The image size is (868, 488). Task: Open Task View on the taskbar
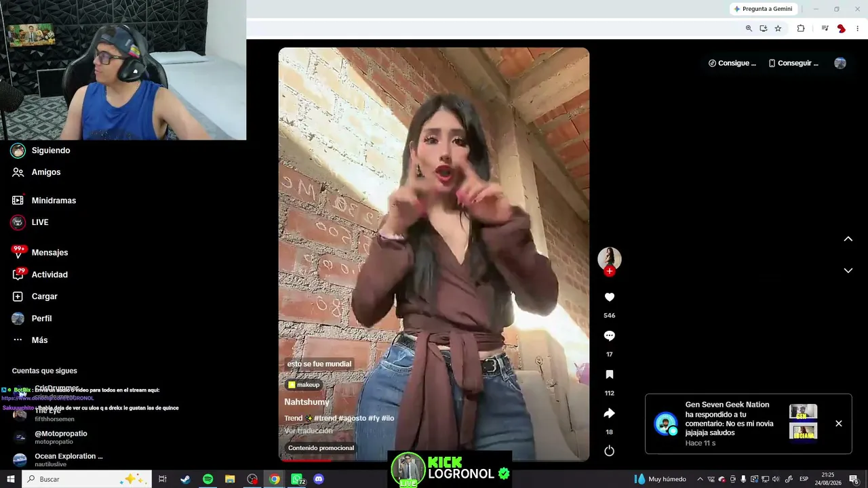[x=163, y=479]
